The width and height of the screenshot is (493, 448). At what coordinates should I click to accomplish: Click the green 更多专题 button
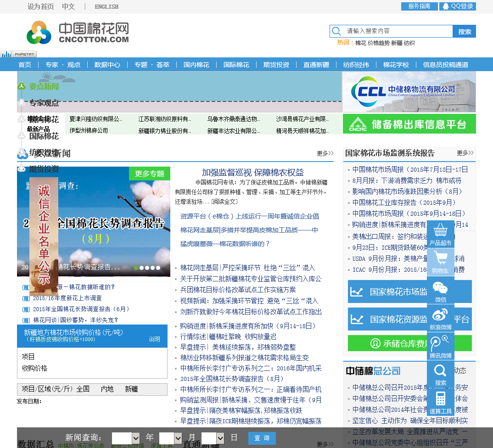click(x=150, y=174)
